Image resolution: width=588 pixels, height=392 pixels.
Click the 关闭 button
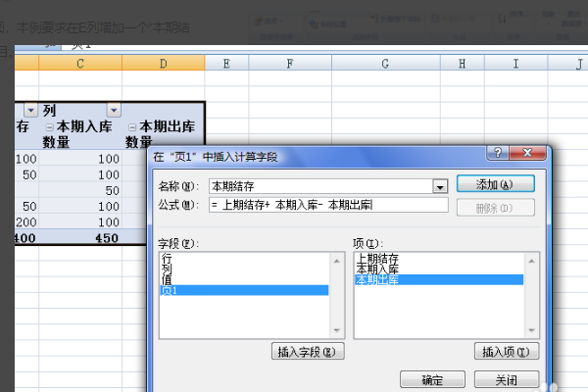pos(506,380)
